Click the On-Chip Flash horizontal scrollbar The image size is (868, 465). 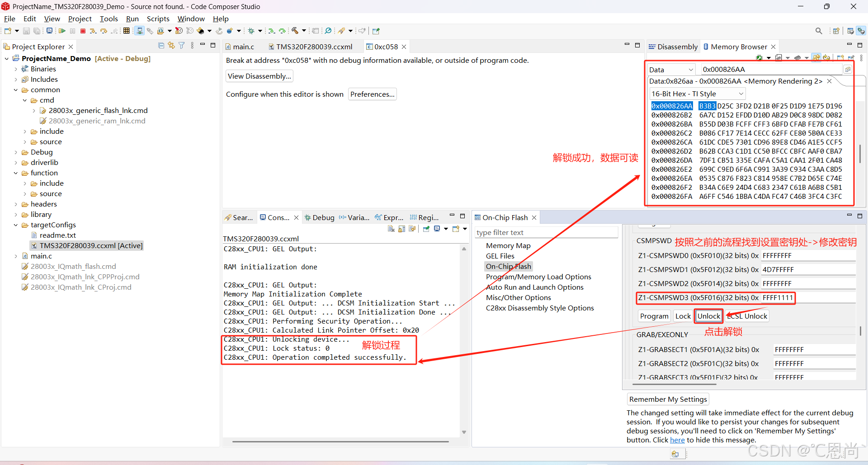675,384
